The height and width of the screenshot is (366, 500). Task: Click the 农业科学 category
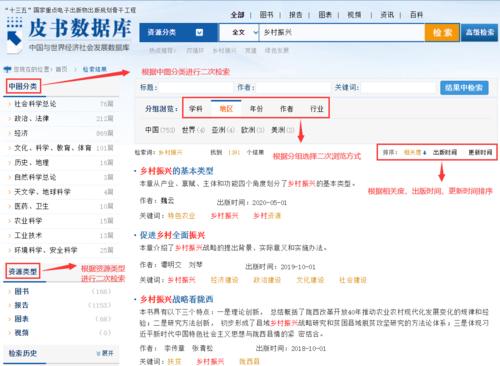click(28, 221)
